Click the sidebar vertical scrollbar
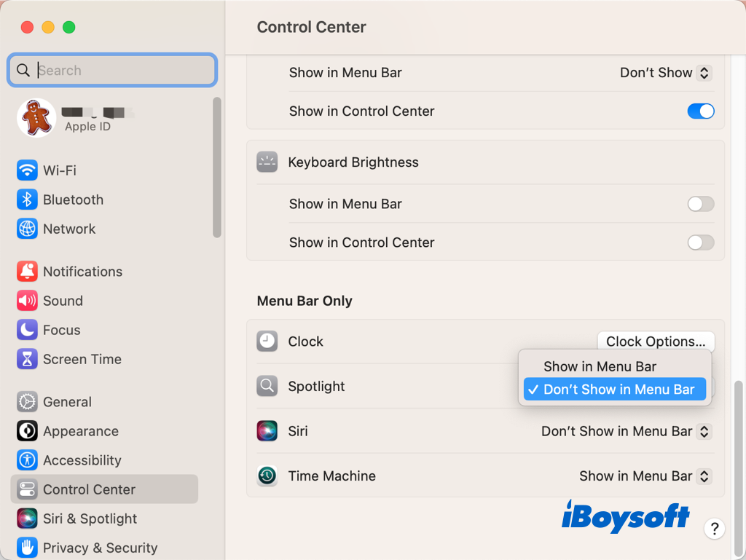The height and width of the screenshot is (560, 746). pos(216,167)
